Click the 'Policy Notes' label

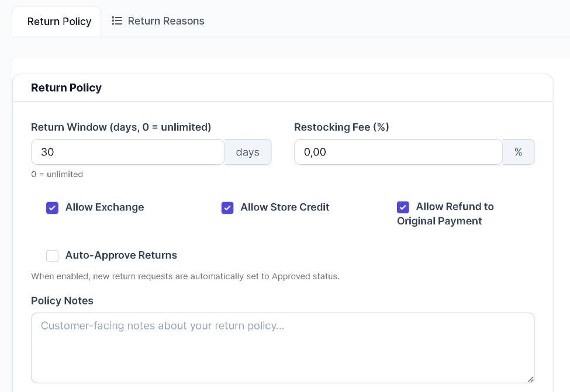[x=62, y=301]
